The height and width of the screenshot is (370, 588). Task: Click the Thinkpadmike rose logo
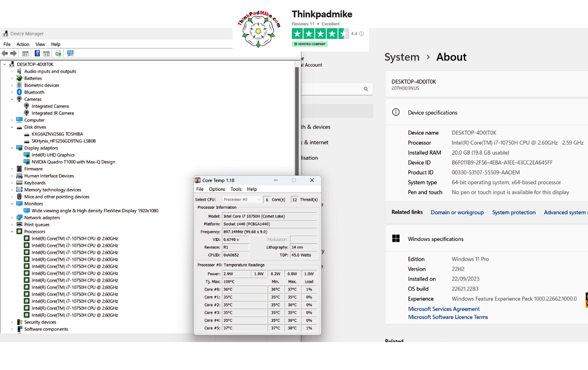(259, 29)
